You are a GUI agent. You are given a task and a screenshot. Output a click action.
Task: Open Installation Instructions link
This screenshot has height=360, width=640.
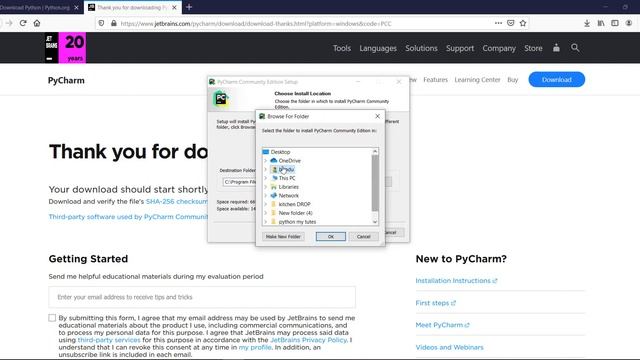click(x=456, y=280)
